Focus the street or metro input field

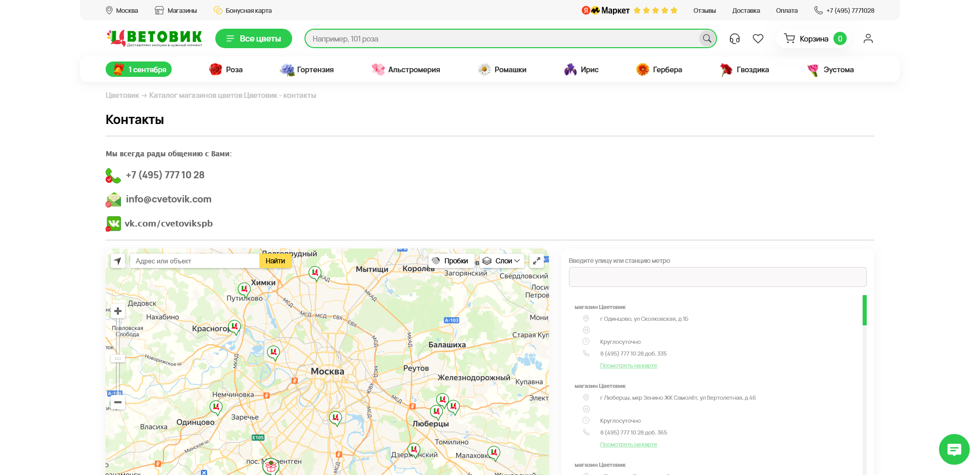pyautogui.click(x=717, y=277)
